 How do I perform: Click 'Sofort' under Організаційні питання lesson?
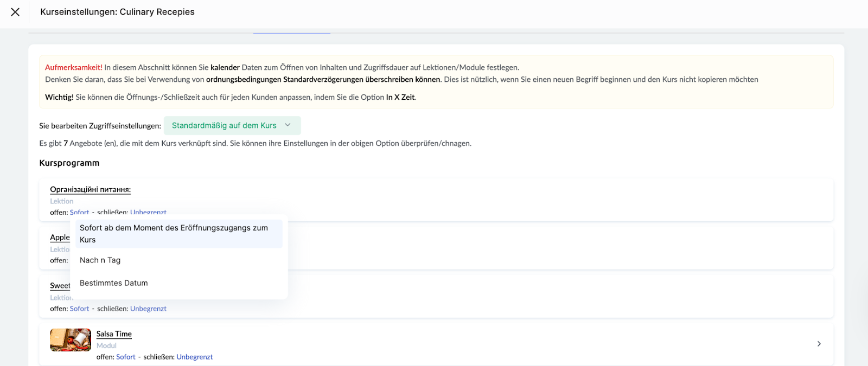pyautogui.click(x=79, y=213)
